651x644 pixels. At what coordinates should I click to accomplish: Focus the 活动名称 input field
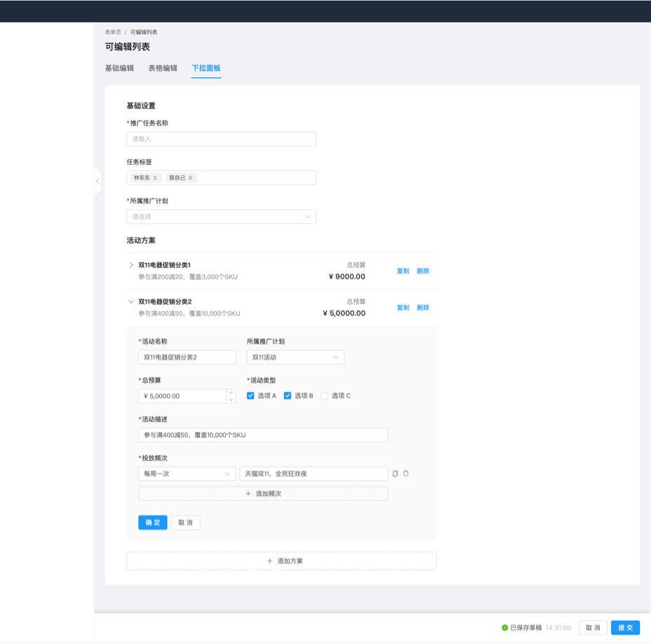click(187, 358)
